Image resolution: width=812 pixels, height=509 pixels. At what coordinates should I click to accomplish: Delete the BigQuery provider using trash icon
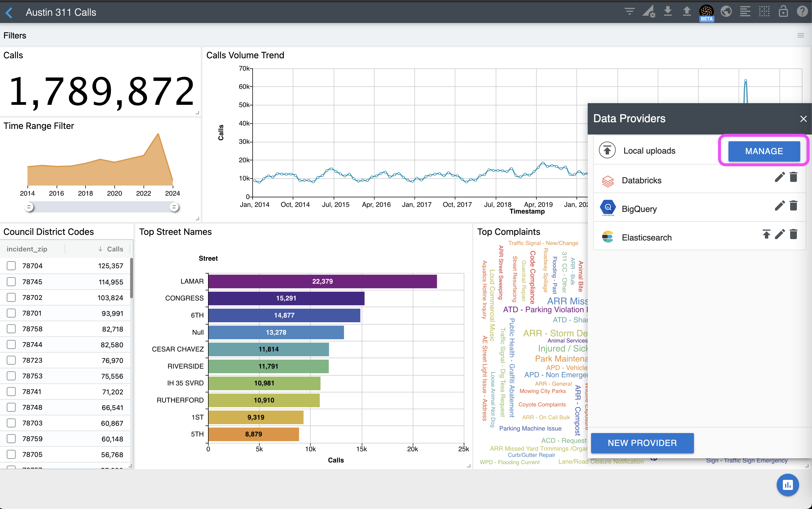pyautogui.click(x=793, y=206)
